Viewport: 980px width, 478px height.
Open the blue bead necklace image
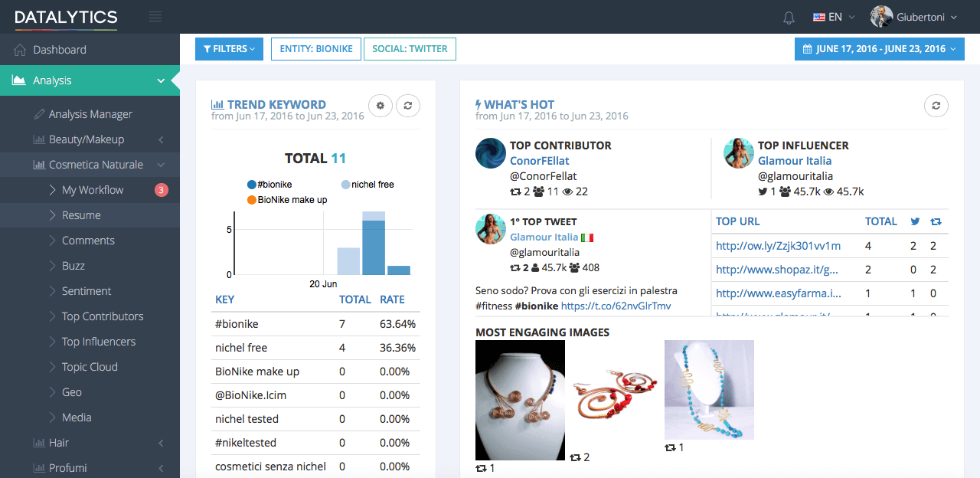coord(709,390)
